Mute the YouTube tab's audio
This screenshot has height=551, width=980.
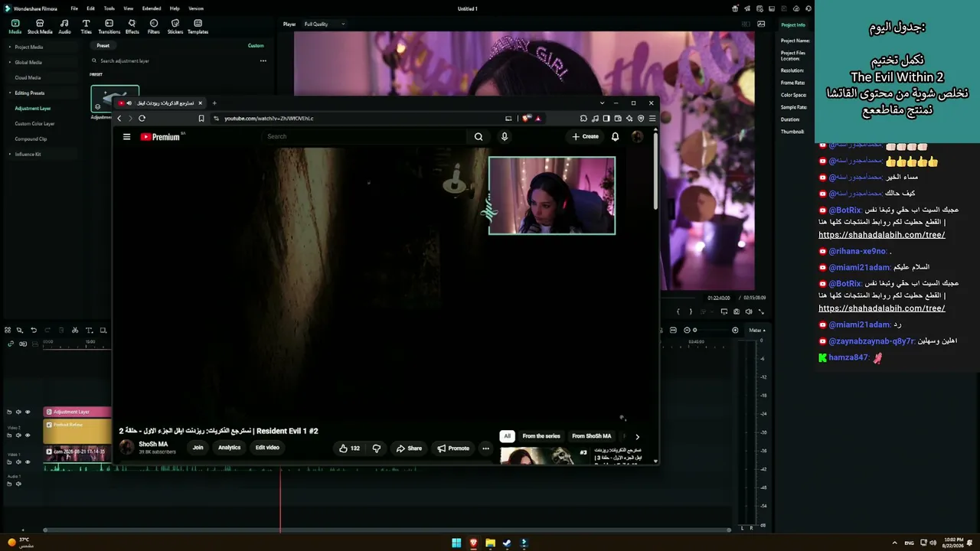click(x=129, y=103)
